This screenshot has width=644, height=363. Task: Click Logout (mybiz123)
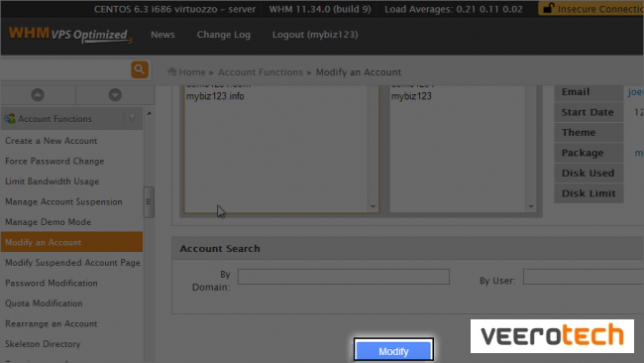tap(315, 35)
